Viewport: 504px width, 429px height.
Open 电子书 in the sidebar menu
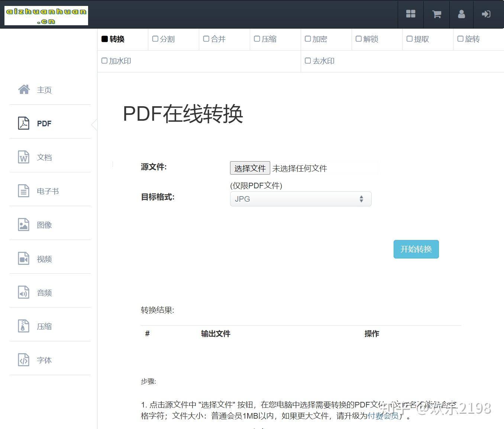click(x=48, y=191)
